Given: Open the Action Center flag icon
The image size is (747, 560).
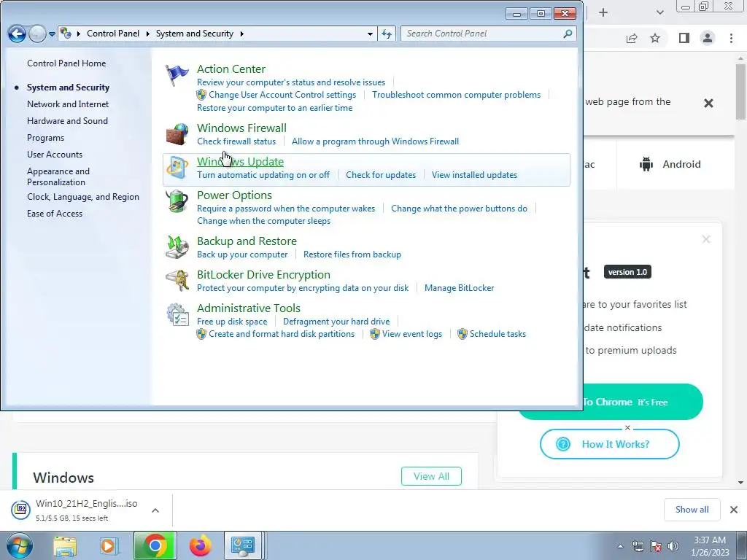Looking at the screenshot, I should [x=177, y=75].
